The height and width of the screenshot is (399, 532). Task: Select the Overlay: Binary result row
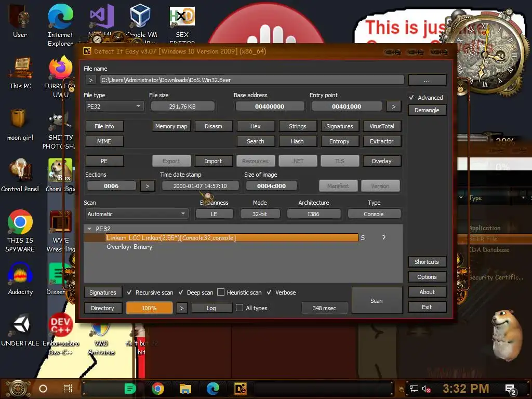129,247
